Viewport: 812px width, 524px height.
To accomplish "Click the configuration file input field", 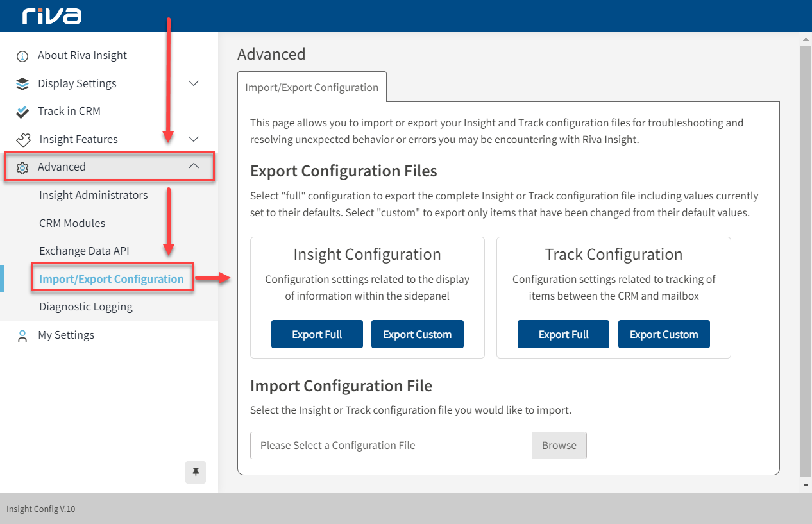I will click(391, 445).
